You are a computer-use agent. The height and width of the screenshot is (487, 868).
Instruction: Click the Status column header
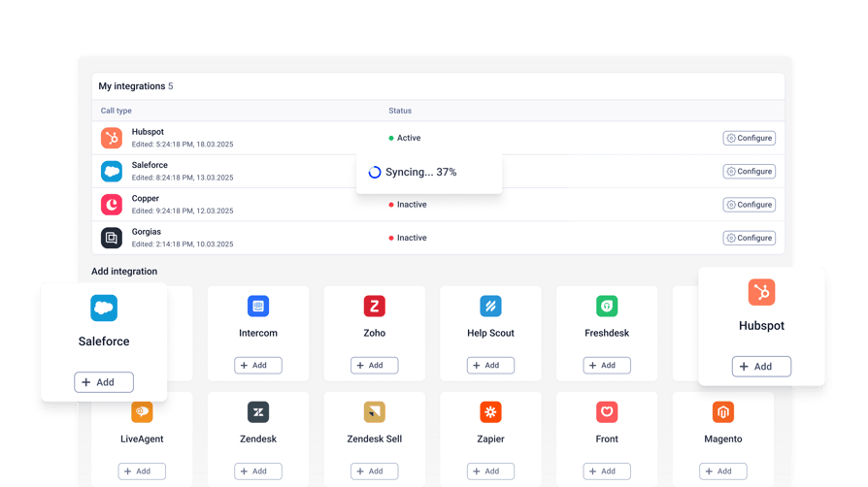[x=400, y=111]
